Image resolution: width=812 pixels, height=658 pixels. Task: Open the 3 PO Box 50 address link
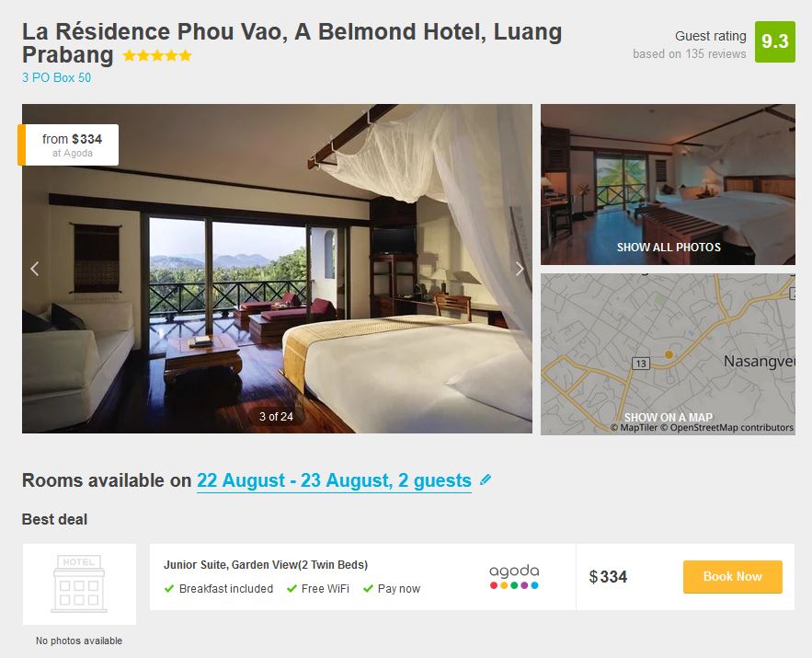tap(56, 77)
